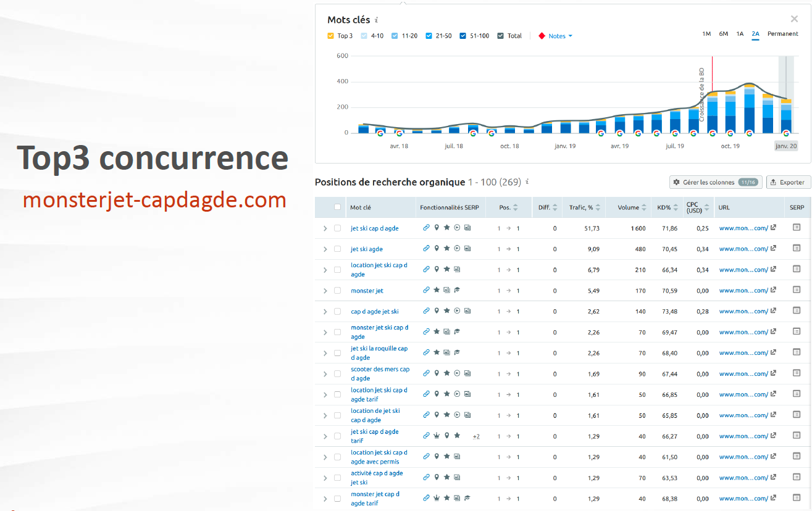Toggle the Top 3 series checkbox
Screen dimensions: 812x511
pos(330,36)
